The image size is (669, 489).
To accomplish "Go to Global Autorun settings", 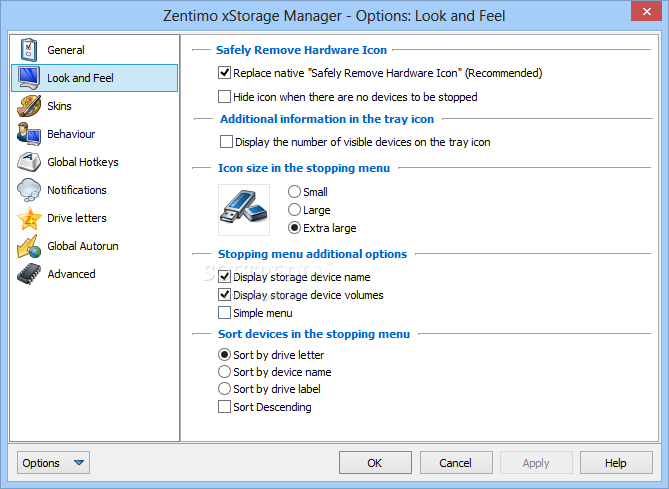I will [94, 246].
